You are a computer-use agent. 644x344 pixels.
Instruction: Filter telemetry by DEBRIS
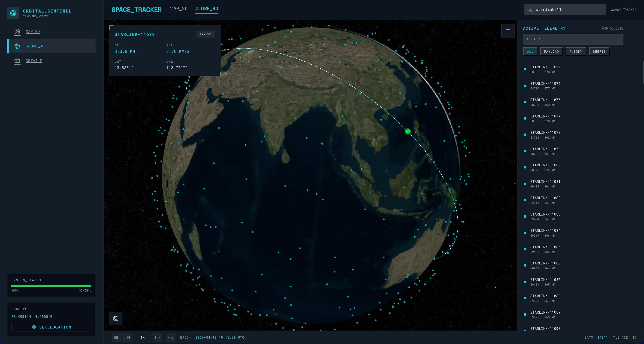(x=599, y=52)
